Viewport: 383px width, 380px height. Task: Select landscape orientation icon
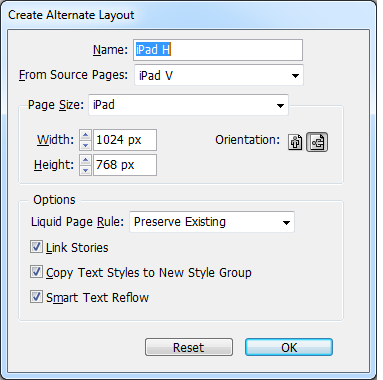[317, 142]
